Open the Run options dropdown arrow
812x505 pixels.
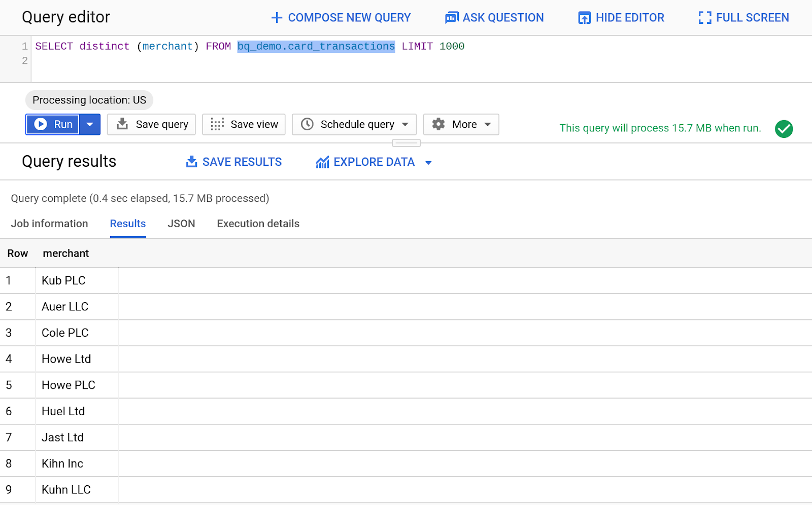point(90,124)
